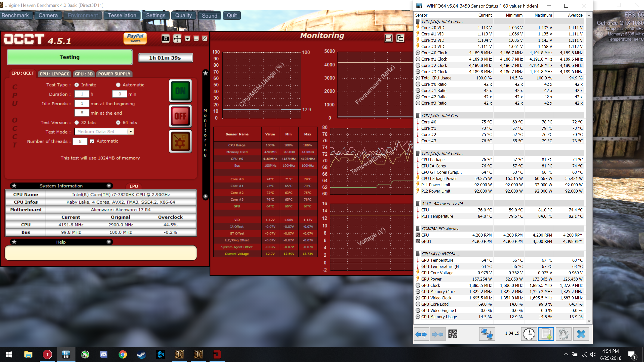Screen dimensions: 644x362
Task: Click the System Information star icon
Action: coord(14,186)
